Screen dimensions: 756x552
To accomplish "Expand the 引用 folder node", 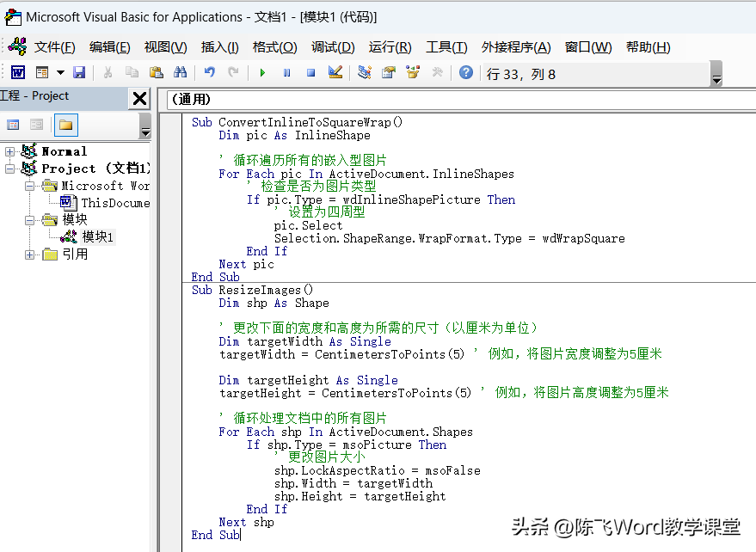I will (30, 255).
